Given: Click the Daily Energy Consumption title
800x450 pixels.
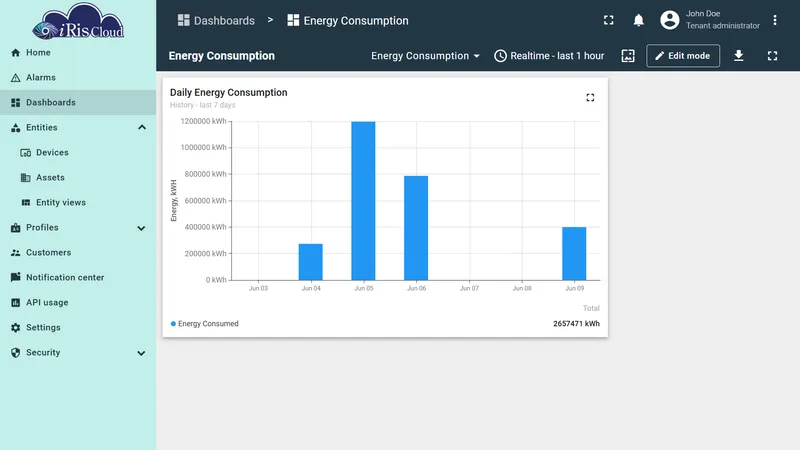Looking at the screenshot, I should pyautogui.click(x=229, y=92).
